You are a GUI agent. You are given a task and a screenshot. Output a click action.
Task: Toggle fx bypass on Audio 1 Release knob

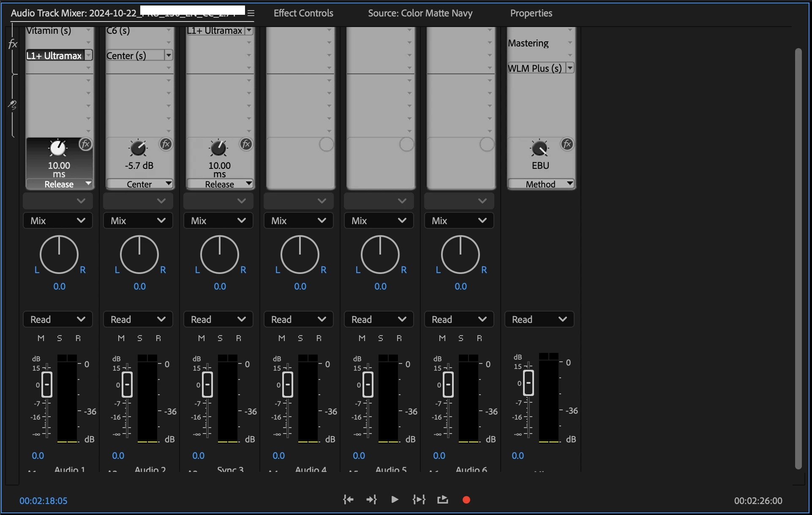click(85, 144)
